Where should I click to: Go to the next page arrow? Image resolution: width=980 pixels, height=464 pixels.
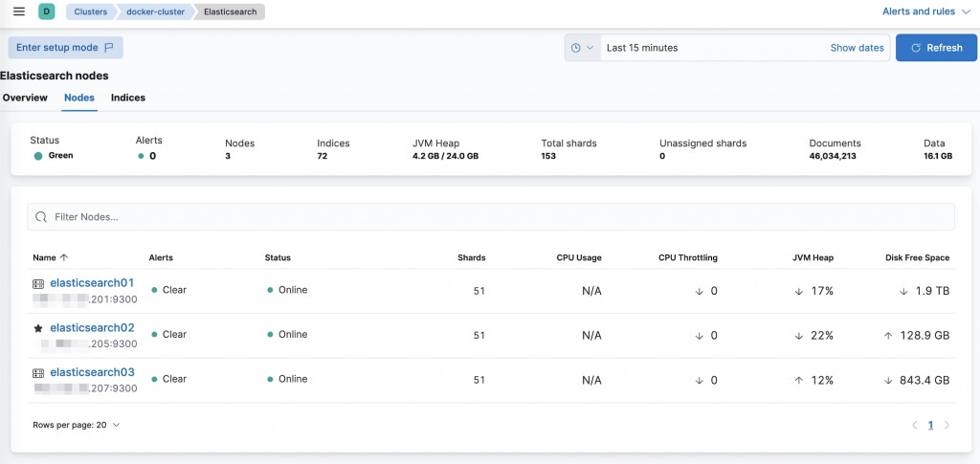pos(947,425)
